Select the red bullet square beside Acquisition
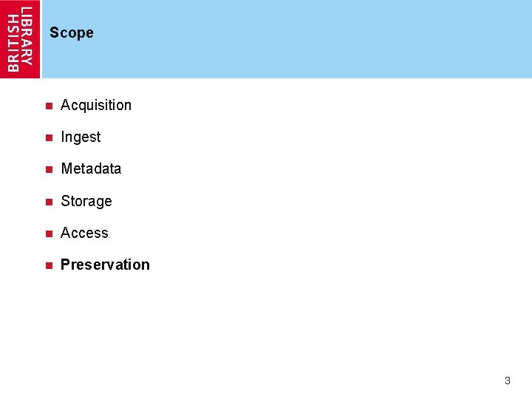Image resolution: width=532 pixels, height=399 pixels. coord(47,106)
